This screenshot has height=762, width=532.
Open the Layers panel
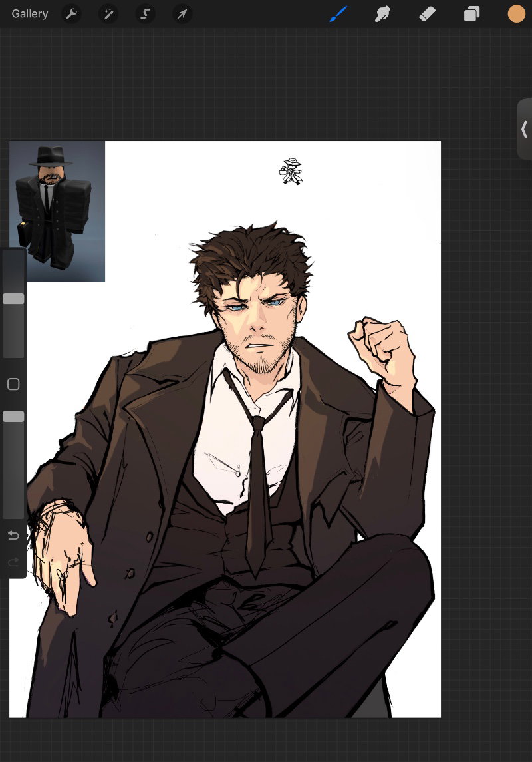click(x=471, y=14)
